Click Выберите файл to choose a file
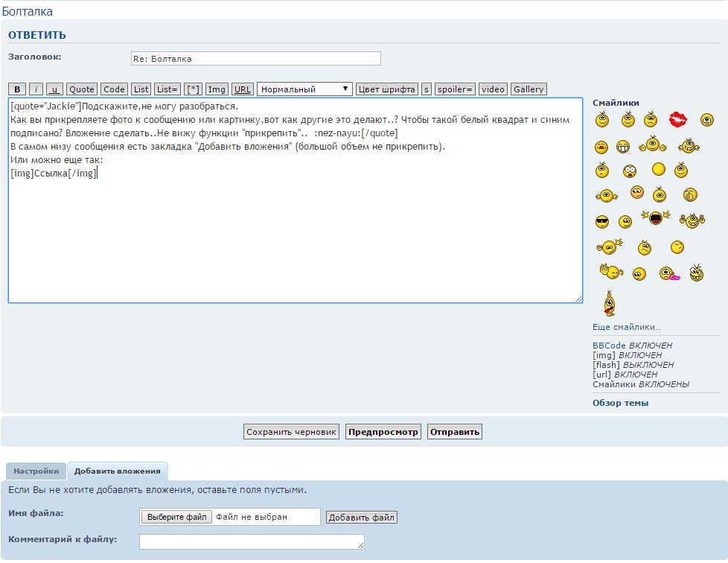This screenshot has height=563, width=728. point(177,517)
